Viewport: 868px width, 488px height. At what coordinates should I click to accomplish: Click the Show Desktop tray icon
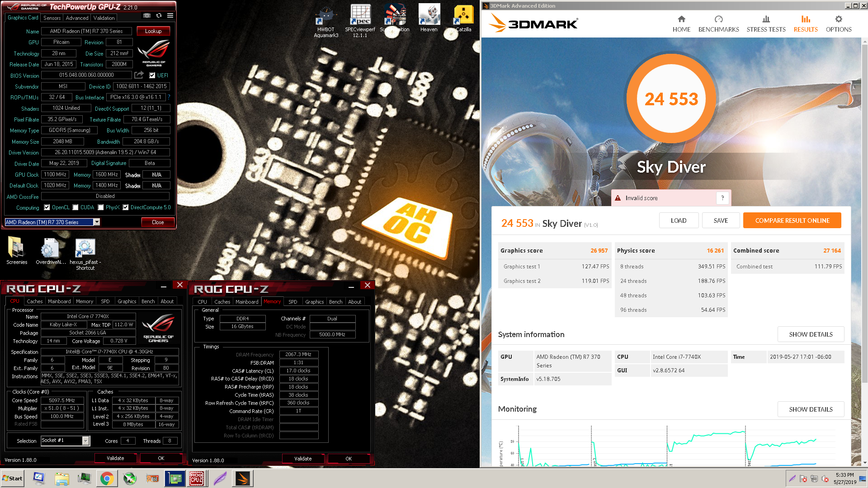(x=863, y=479)
